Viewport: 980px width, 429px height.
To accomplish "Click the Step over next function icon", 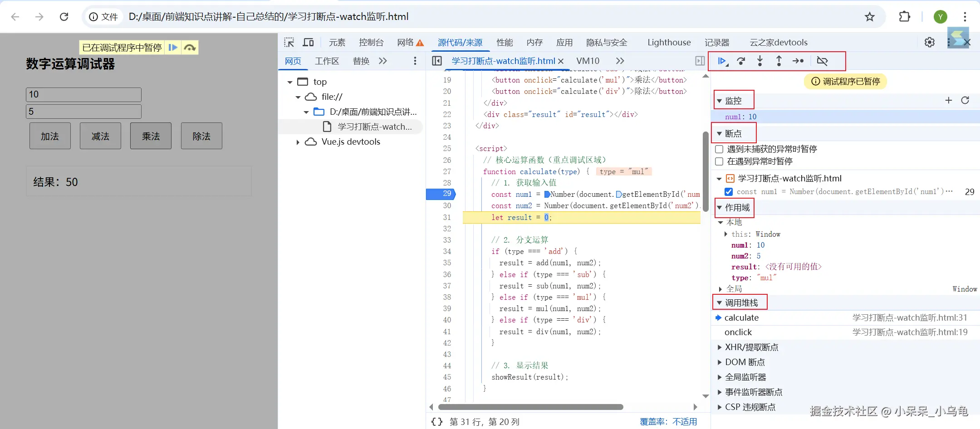I will [741, 61].
